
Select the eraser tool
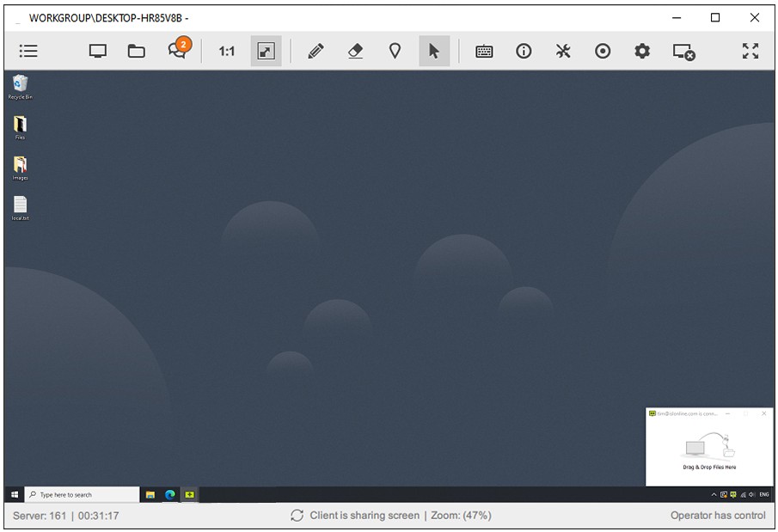(355, 52)
